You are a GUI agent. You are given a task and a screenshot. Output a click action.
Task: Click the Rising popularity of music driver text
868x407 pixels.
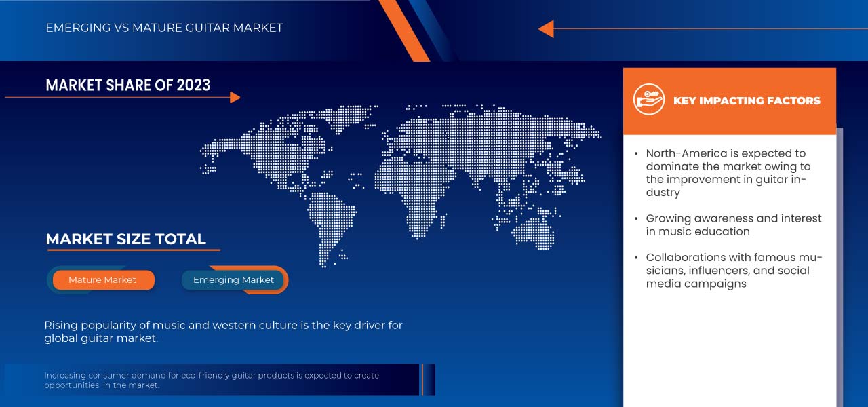pos(223,332)
